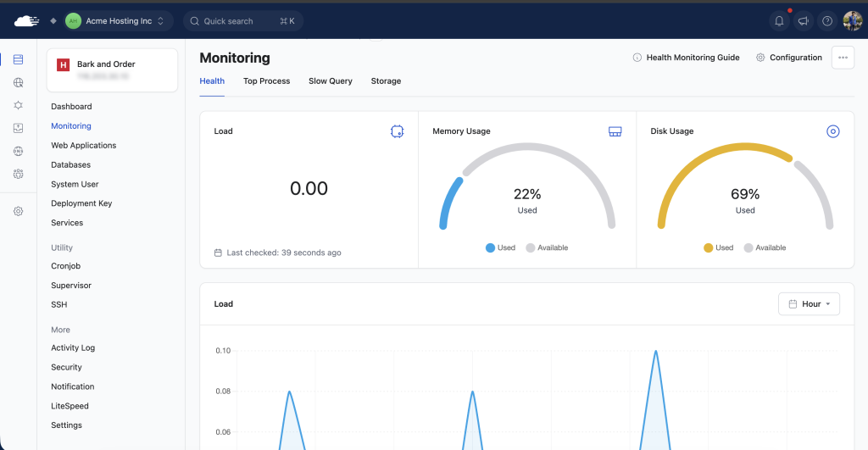Open the Configuration button
Image resolution: width=868 pixels, height=450 pixels.
tap(789, 58)
